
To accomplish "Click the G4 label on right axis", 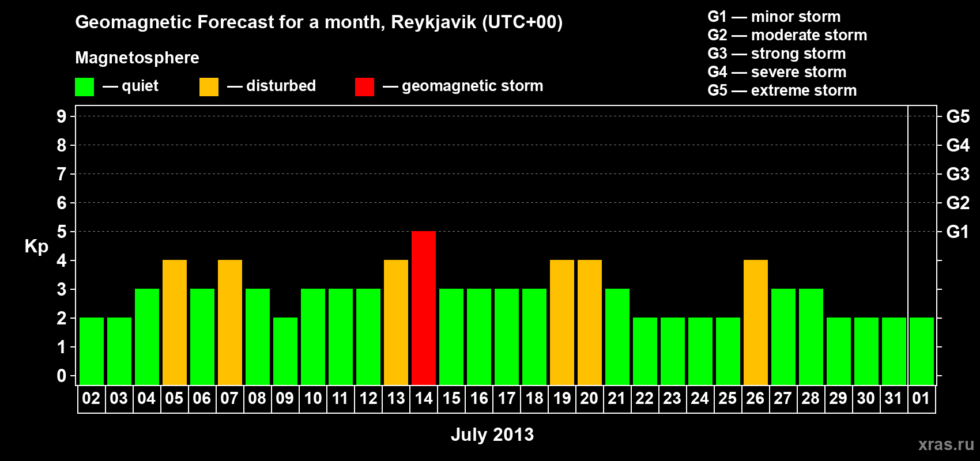I will coord(958,145).
